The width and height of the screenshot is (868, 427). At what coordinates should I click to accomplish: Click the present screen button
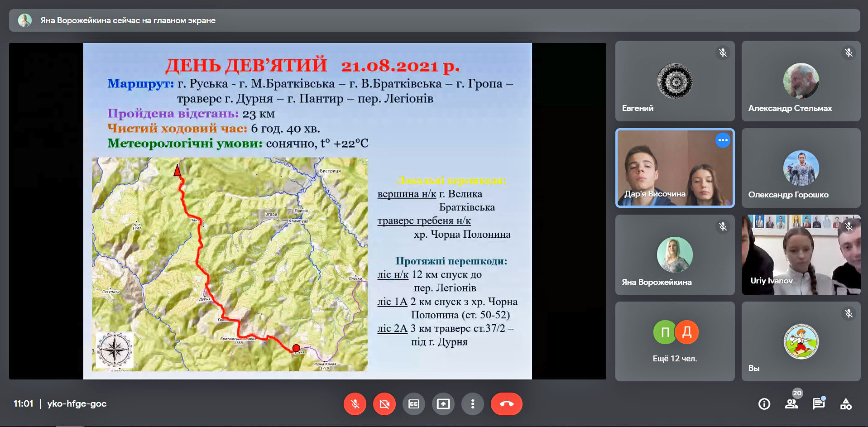(443, 404)
